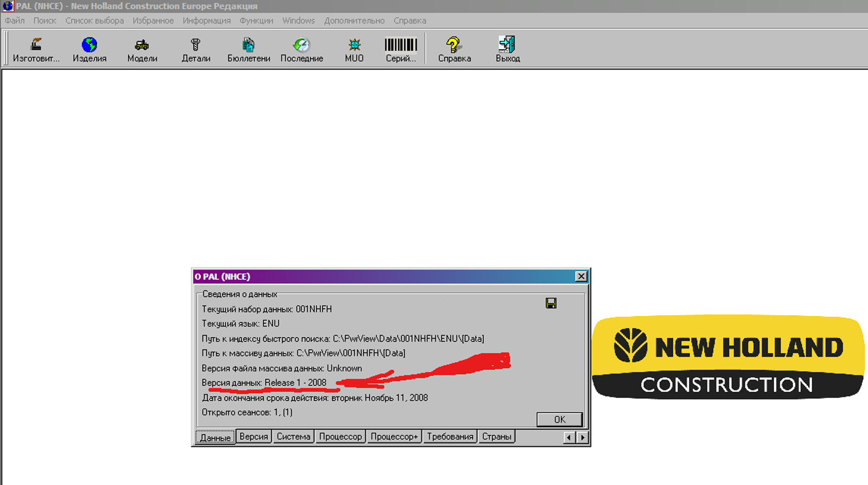The width and height of the screenshot is (868, 485).
Task: Open the Изделия globe icon
Action: point(89,49)
